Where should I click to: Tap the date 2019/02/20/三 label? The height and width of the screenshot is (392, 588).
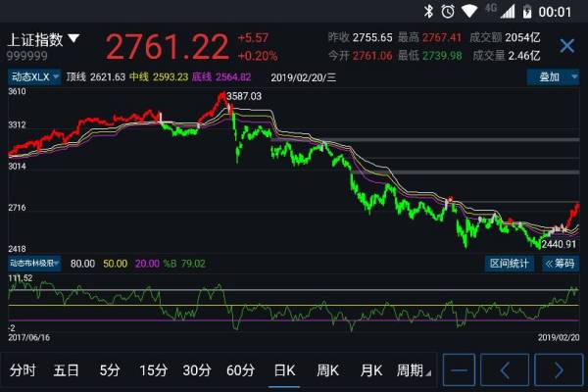304,77
